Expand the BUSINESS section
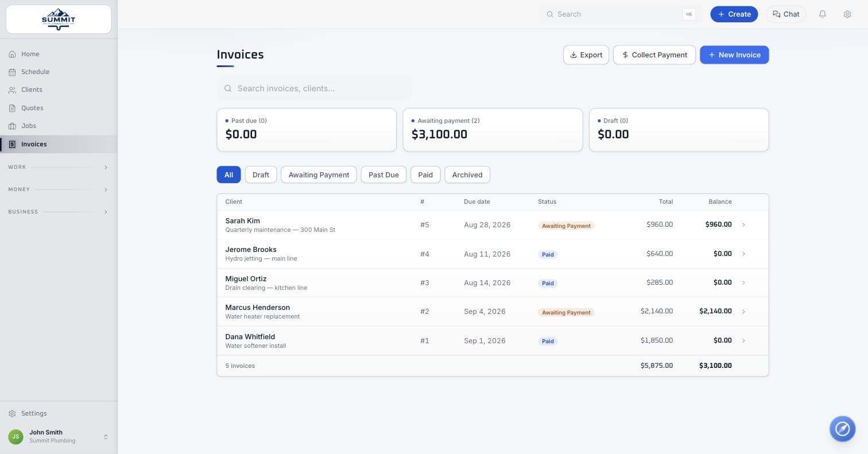The height and width of the screenshot is (454, 868). pos(59,212)
